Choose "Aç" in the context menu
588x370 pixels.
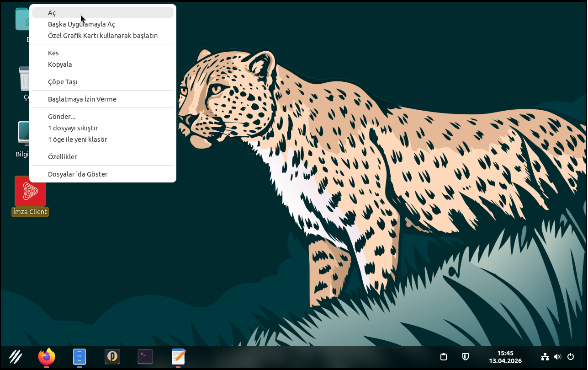pos(103,13)
